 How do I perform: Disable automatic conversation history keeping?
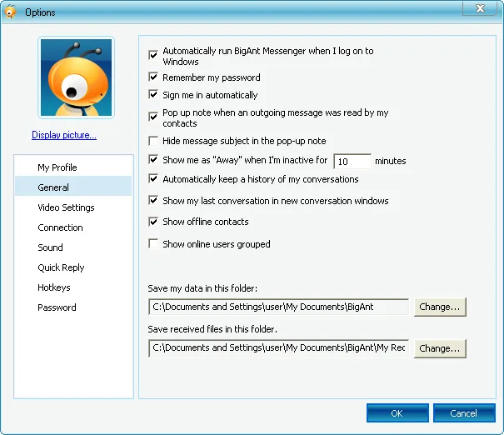tap(153, 178)
